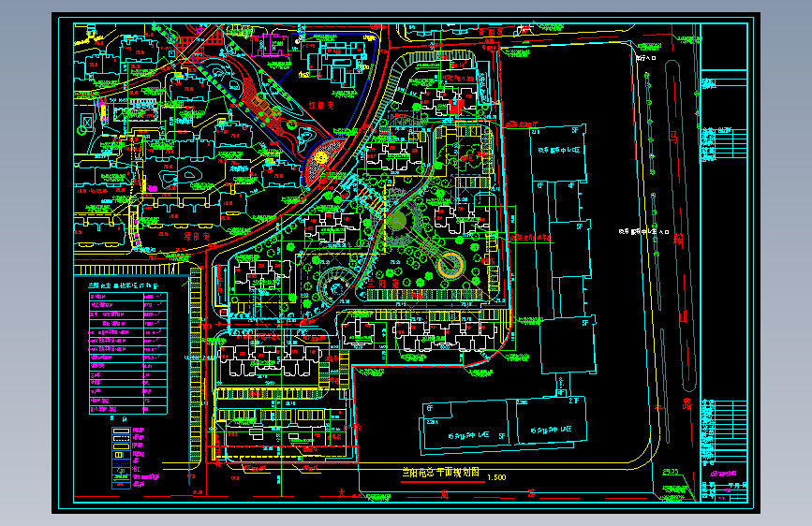
Task: Click the red 绿阳苑 zone label
Action: [197, 236]
